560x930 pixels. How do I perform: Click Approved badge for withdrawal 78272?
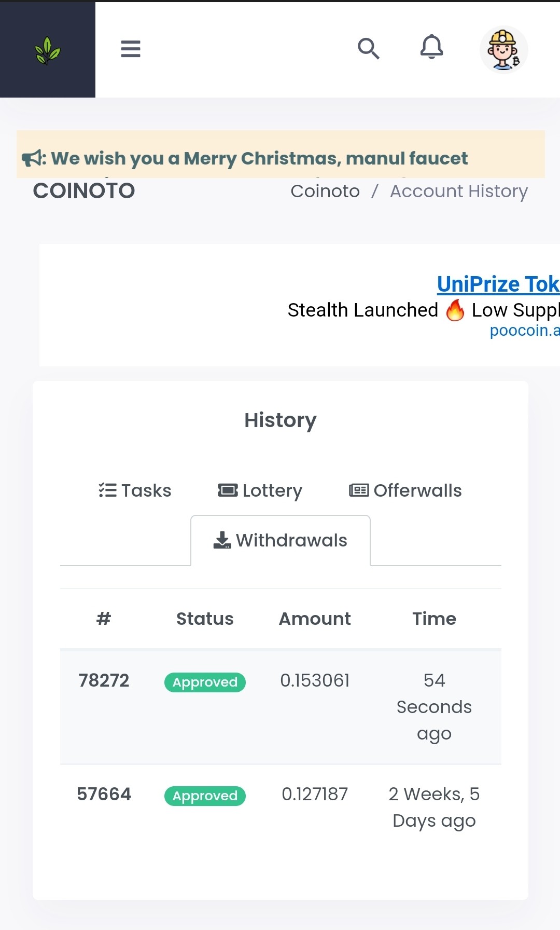205,682
